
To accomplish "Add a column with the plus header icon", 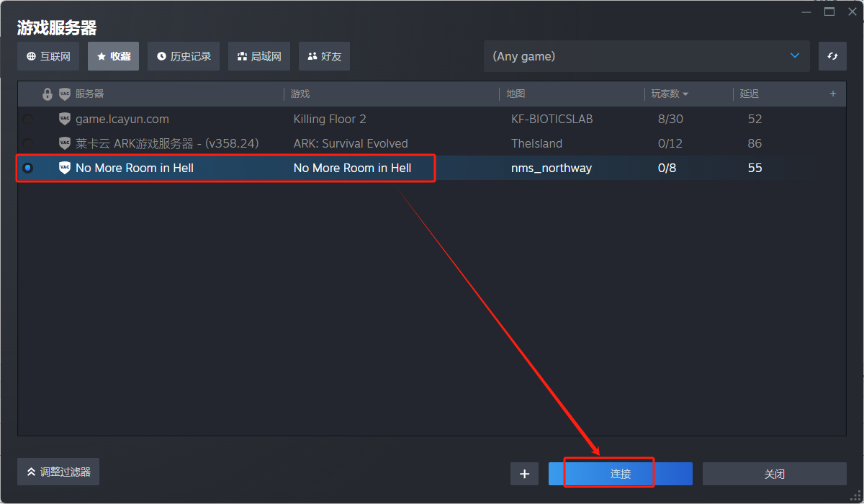I will 833,94.
